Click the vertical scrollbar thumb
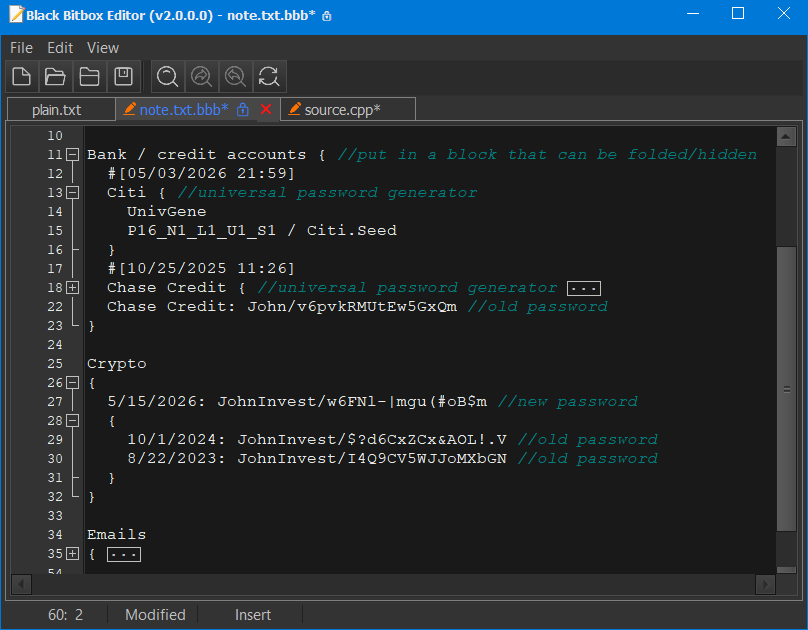Screen dimensions: 808x630 (x=786, y=389)
